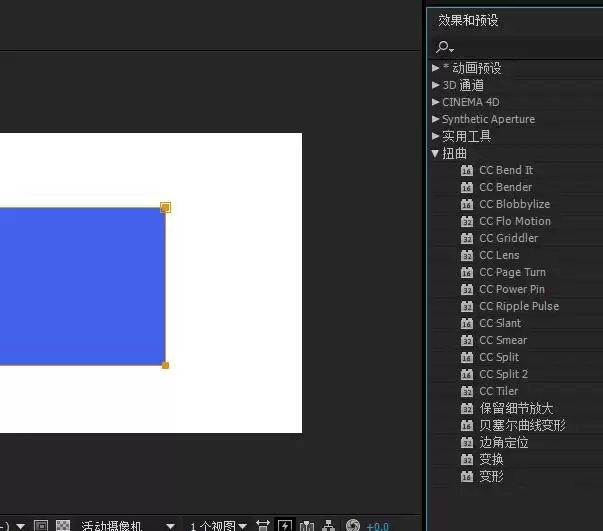Click the exposure value +0.0
603x531 pixels.
coord(378,526)
